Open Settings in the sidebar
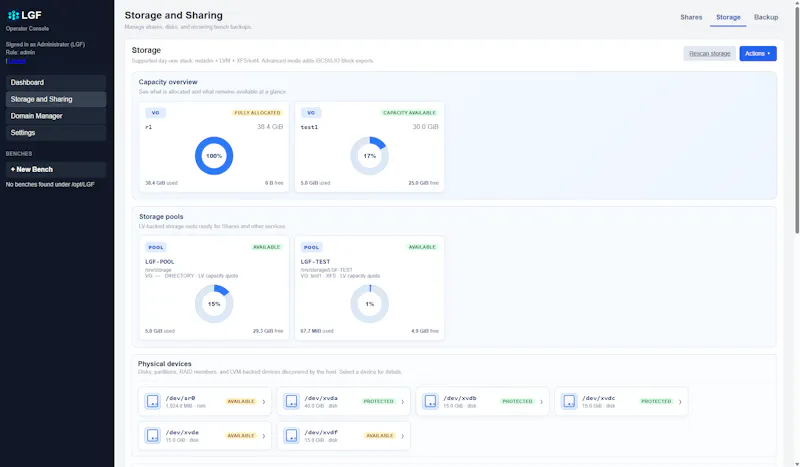800x467 pixels. pos(56,133)
